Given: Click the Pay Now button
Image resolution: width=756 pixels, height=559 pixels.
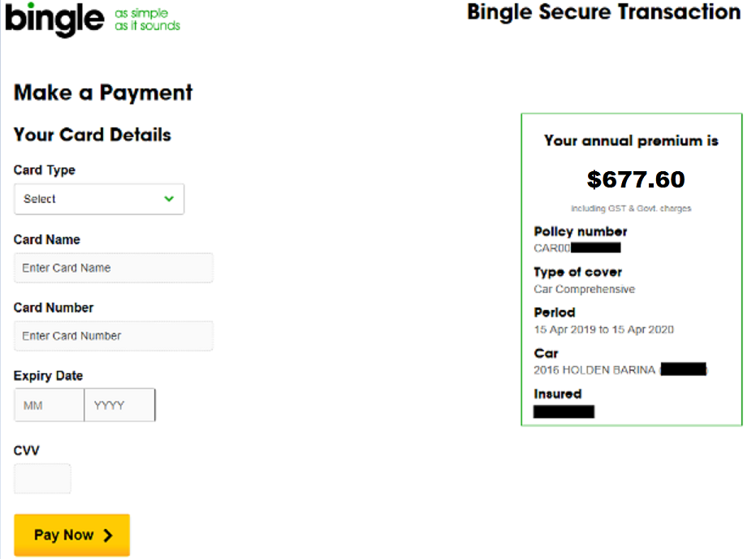Looking at the screenshot, I should [x=71, y=535].
